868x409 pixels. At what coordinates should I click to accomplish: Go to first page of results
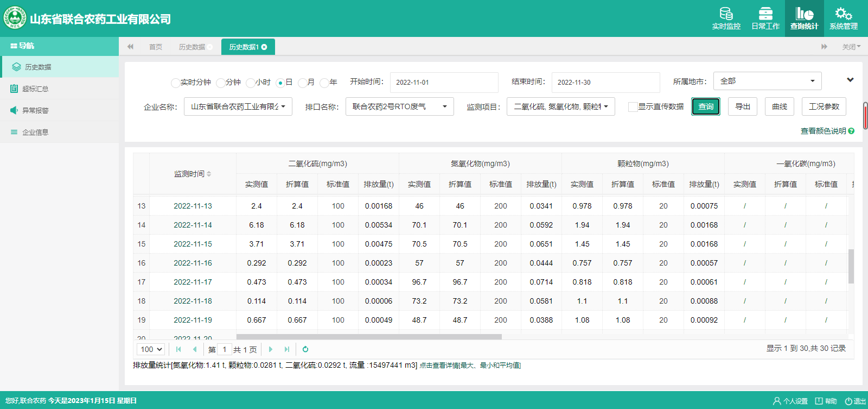(178, 349)
